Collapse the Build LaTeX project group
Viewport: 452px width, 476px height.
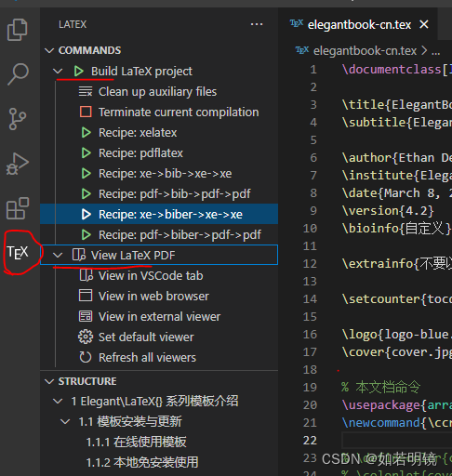tap(58, 72)
